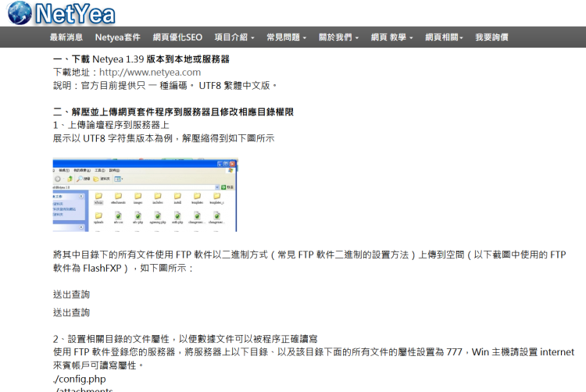This screenshot has width=586, height=392.
Task: Click the line 2、設置相關目錄的文件屬性
Action: tap(185, 339)
